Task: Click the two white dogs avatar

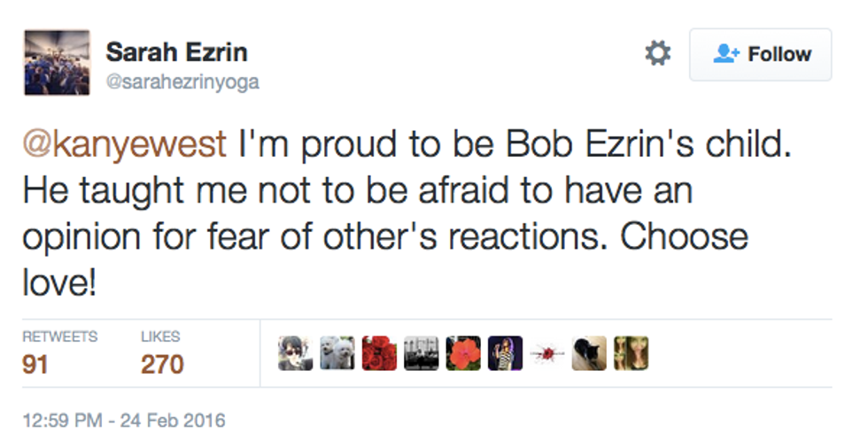Action: [337, 353]
